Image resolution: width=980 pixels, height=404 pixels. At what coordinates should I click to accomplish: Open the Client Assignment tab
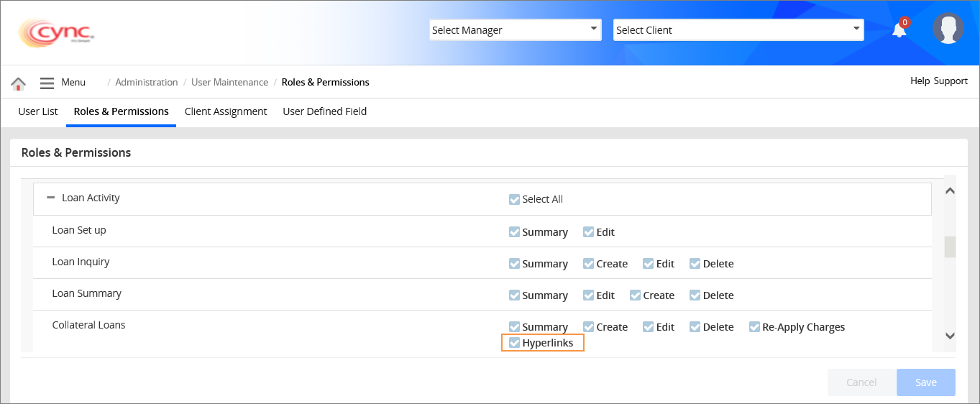coord(226,111)
